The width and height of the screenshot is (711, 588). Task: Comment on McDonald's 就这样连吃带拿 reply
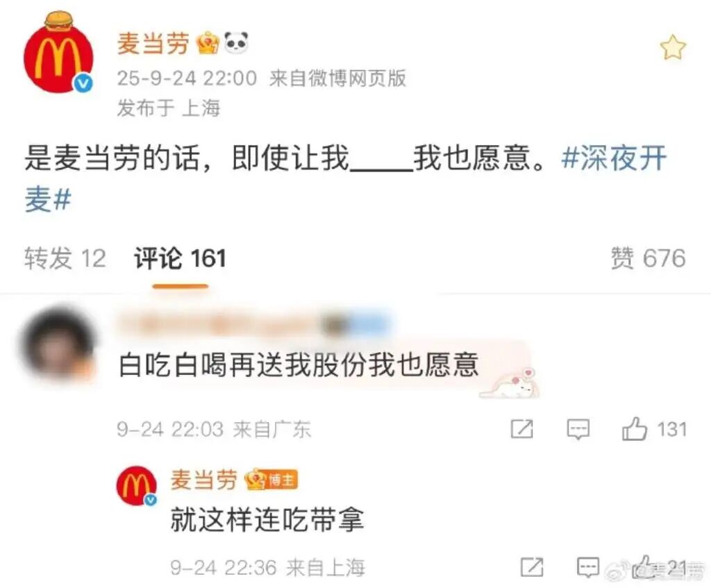pyautogui.click(x=587, y=567)
